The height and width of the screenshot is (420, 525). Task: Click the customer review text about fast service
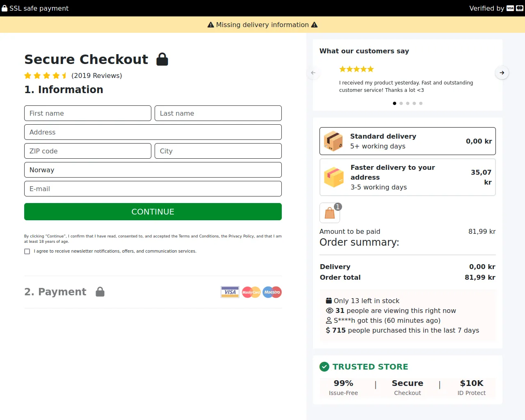click(x=406, y=87)
